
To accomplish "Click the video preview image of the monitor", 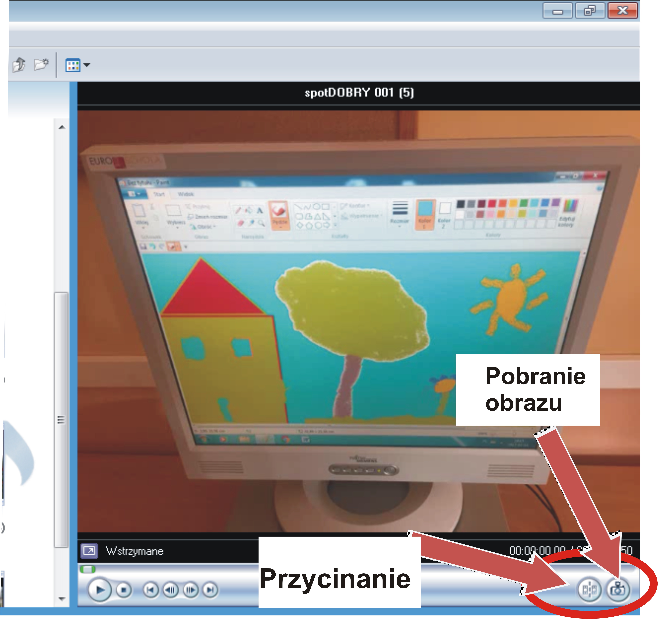I will point(358,321).
